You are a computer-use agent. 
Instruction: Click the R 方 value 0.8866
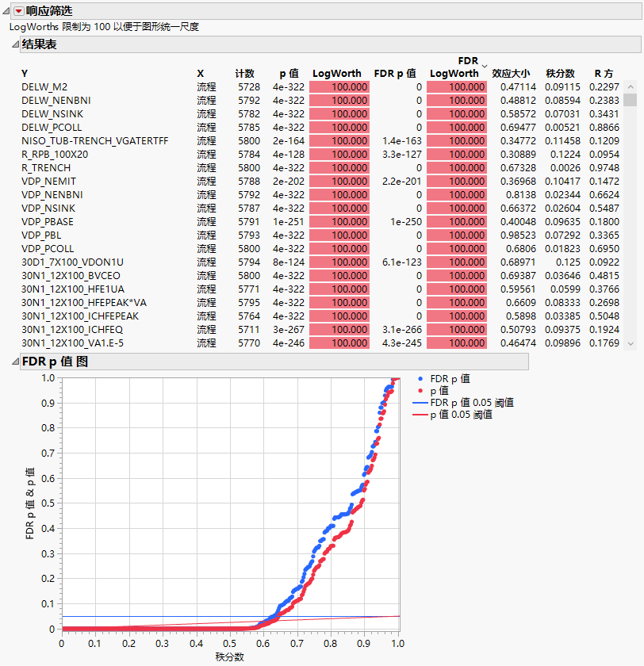[604, 128]
